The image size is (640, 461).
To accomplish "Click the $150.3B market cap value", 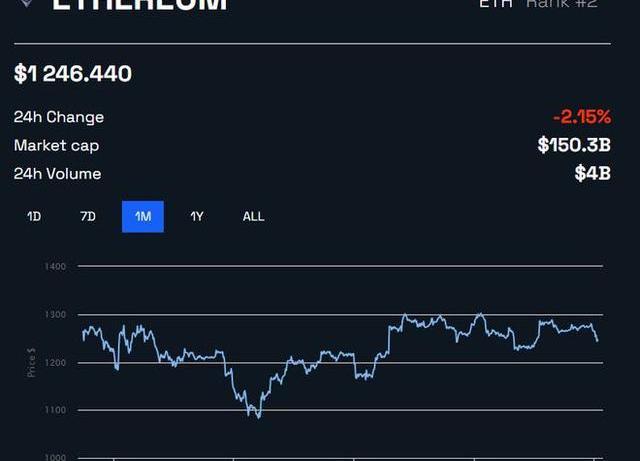I will pyautogui.click(x=574, y=145).
